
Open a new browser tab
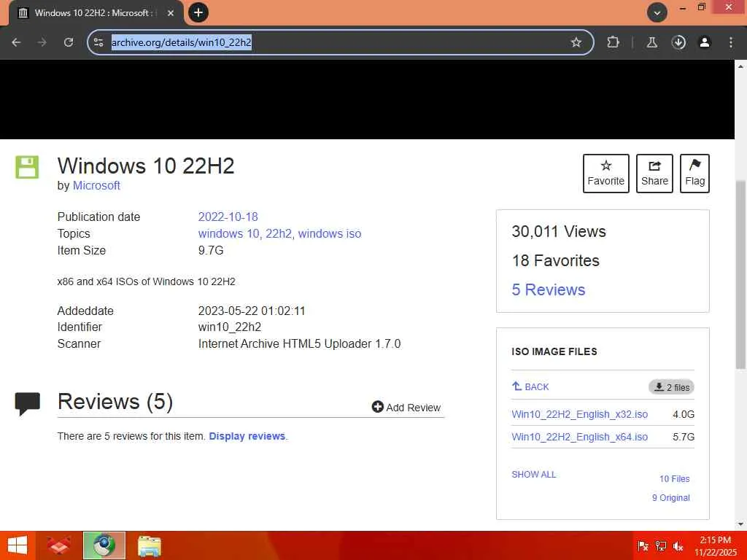coord(198,12)
